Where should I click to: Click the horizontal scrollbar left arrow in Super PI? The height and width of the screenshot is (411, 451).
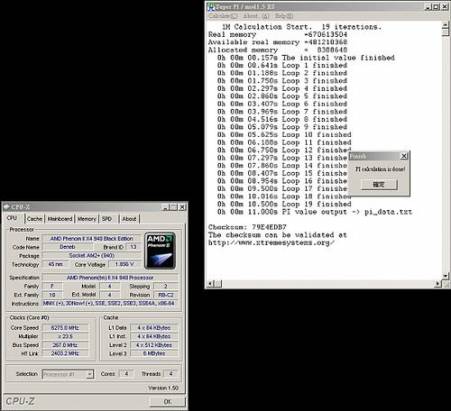[210, 284]
